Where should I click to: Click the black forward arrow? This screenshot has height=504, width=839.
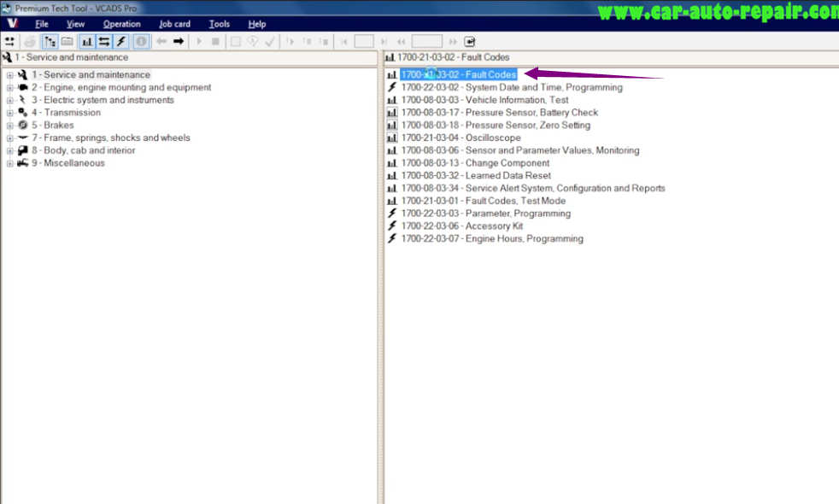[179, 41]
